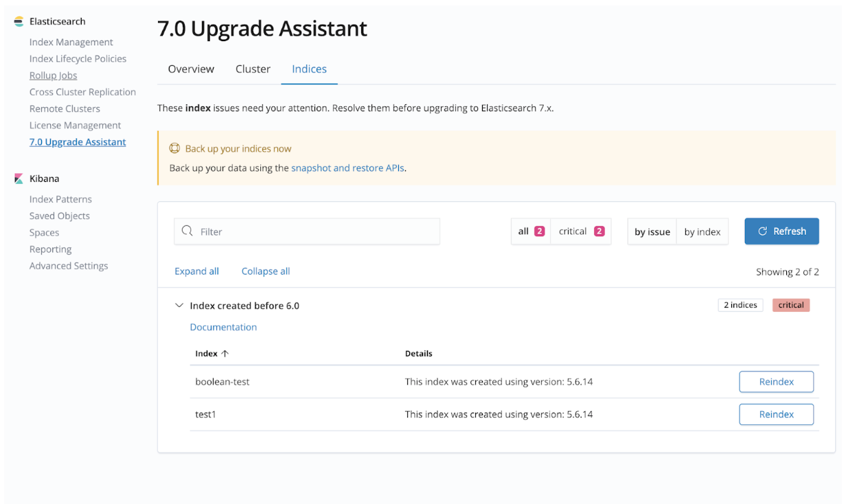
Task: Click 'Back up your indices now' heading
Action: click(x=238, y=148)
